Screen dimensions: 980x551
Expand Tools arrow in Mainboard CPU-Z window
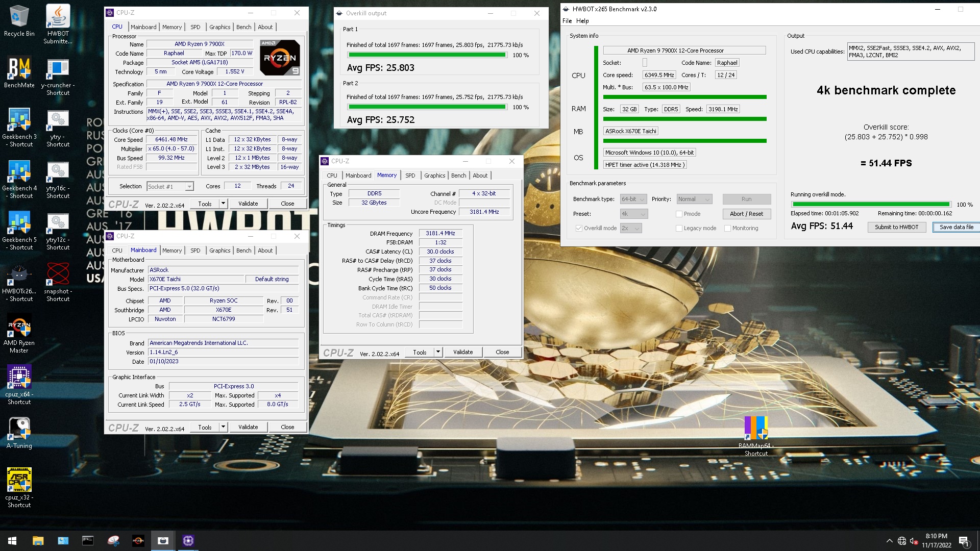(x=223, y=427)
